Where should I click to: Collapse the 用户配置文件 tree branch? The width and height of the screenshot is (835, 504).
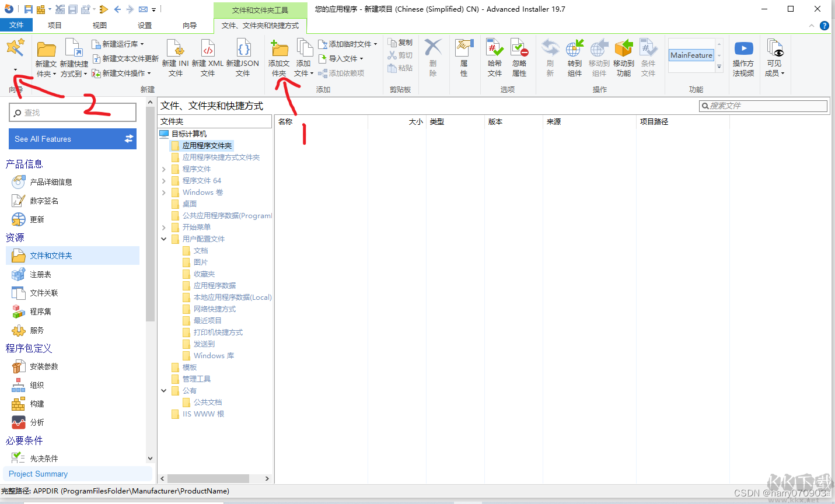coord(164,239)
